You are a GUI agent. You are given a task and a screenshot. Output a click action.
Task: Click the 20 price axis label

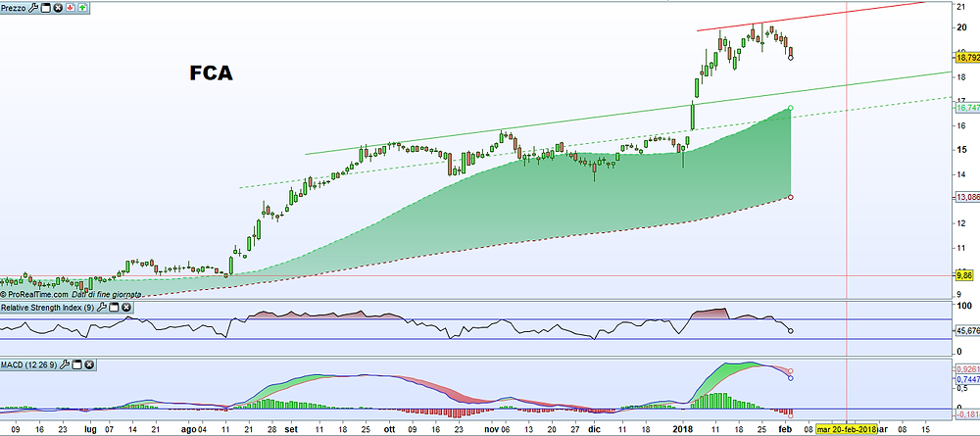[962, 27]
